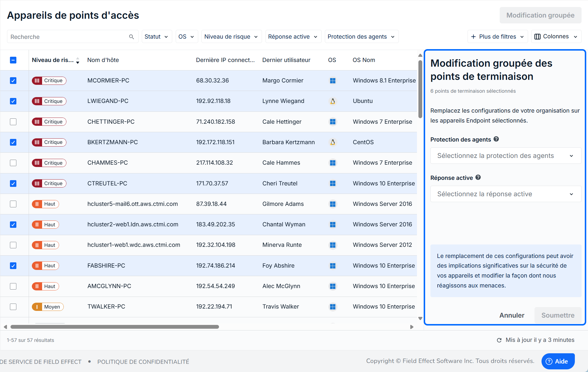The height and width of the screenshot is (372, 588).
Task: Click sort arrows on Niveau de risque column
Action: coord(78,60)
